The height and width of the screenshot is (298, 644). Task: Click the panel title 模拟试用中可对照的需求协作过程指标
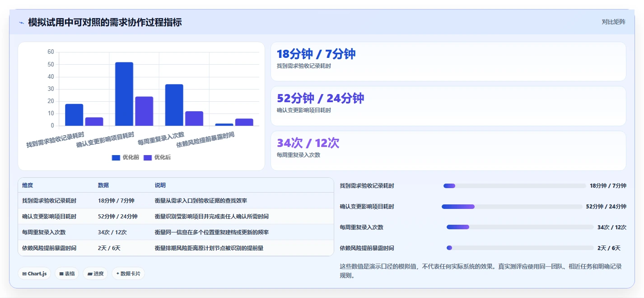pyautogui.click(x=105, y=22)
